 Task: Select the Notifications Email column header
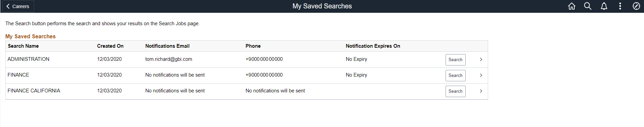167,46
